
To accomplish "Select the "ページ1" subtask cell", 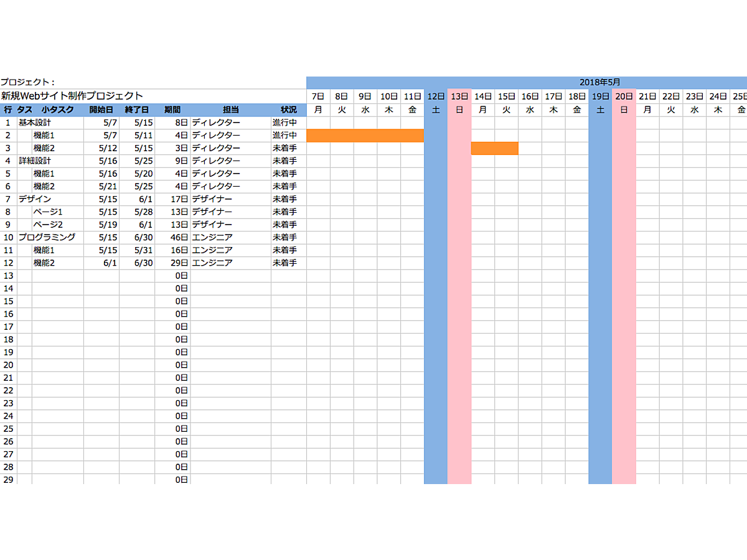I will coord(48,212).
